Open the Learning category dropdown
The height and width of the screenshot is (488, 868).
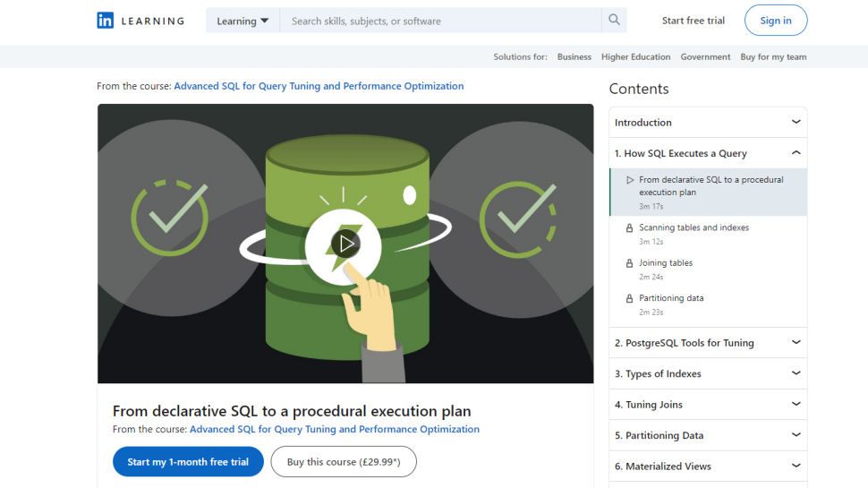(x=243, y=21)
